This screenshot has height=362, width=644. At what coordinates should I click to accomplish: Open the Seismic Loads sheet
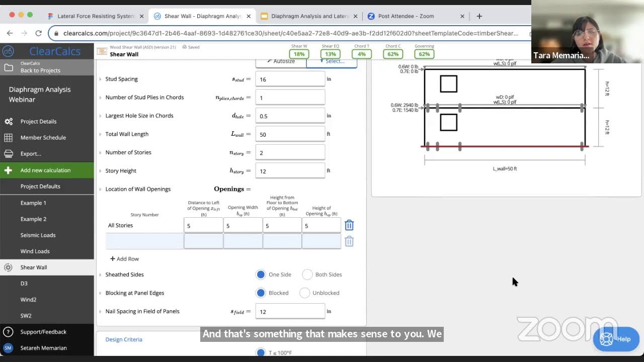(x=38, y=235)
